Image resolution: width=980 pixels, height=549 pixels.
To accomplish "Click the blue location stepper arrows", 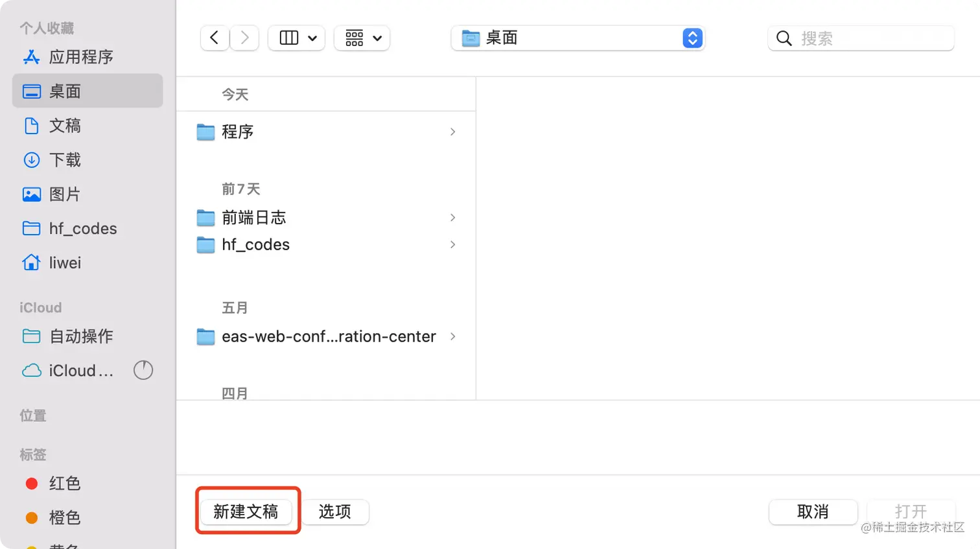I will (x=692, y=38).
